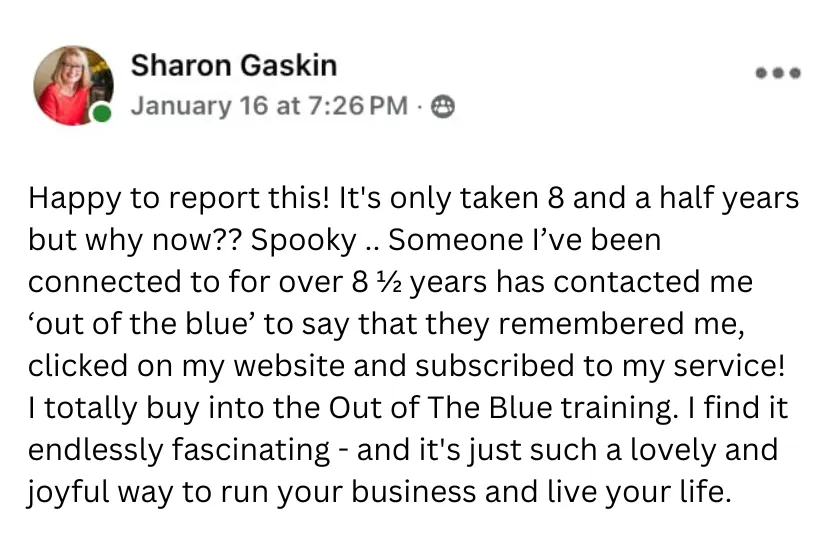
Task: Click the word 'Spooky' in the post
Action: [304, 241]
